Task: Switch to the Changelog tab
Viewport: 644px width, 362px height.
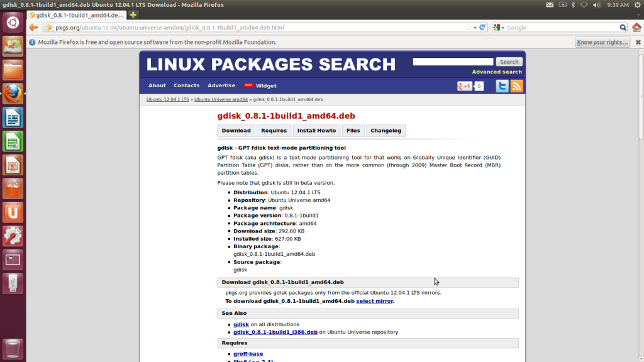Action: click(x=386, y=131)
